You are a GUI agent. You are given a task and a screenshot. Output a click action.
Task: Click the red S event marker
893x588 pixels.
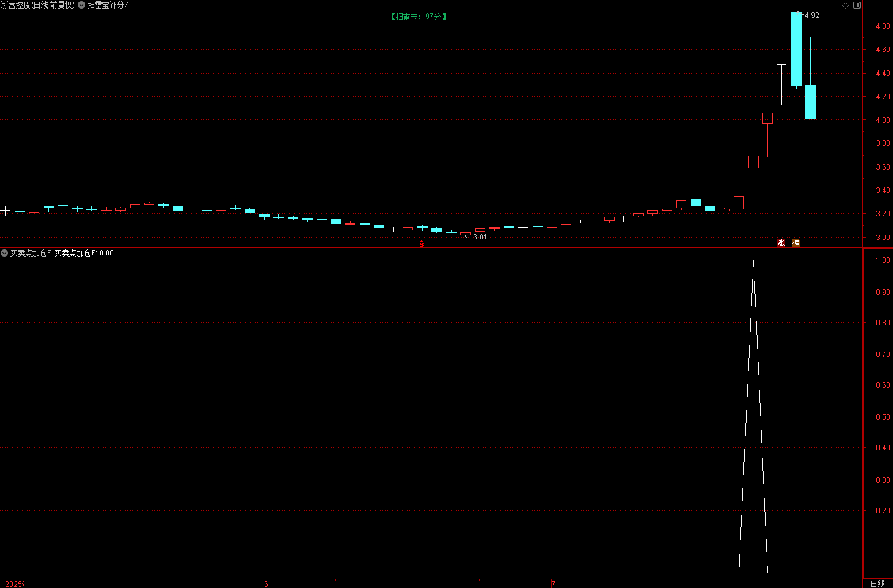click(x=422, y=244)
